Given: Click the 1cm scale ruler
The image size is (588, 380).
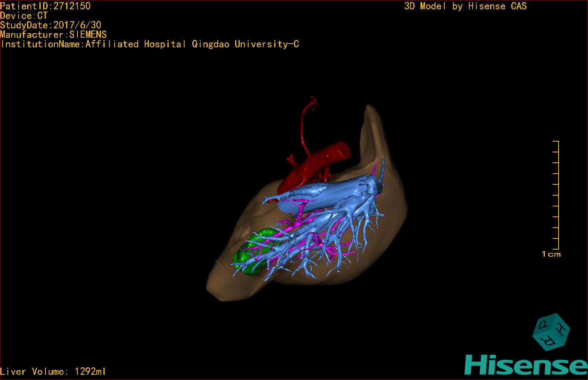Looking at the screenshot, I should 556,195.
